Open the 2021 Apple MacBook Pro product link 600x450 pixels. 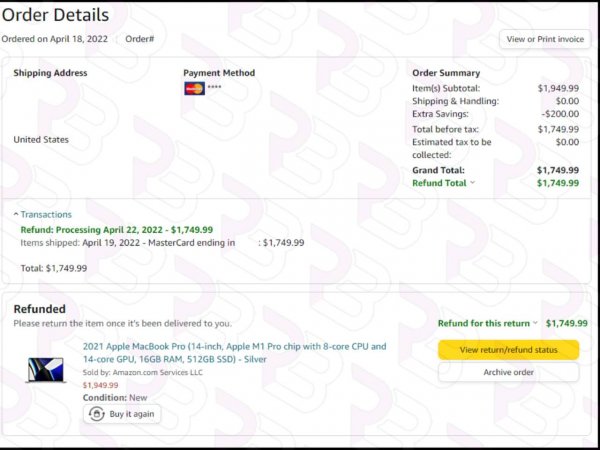pyautogui.click(x=235, y=353)
